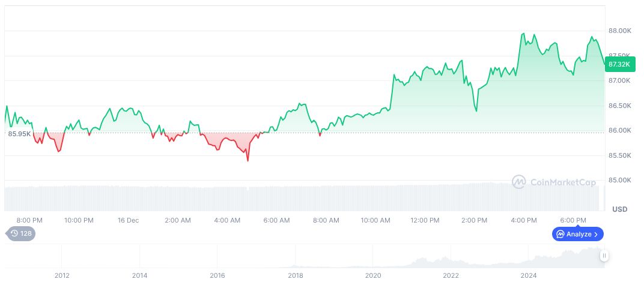The image size is (644, 282).
Task: Select 2020 on the overview timeline
Action: 373,275
